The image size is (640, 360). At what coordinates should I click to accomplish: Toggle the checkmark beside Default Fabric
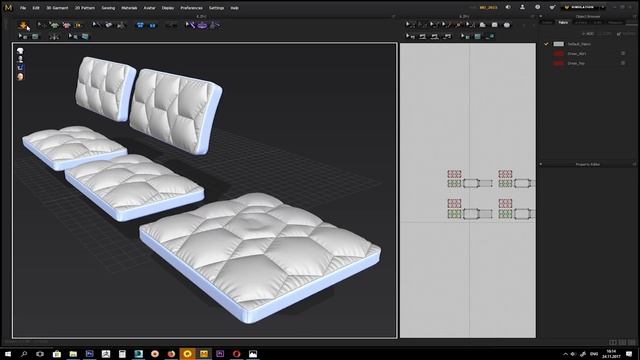(x=546, y=44)
